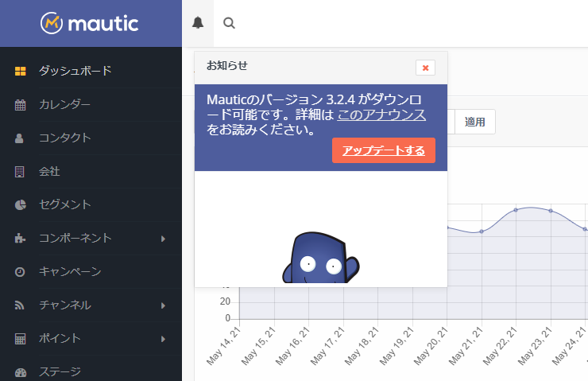The width and height of the screenshot is (588, 381).
Task: Expand the コンポーネント submenu arrow
Action: 163,239
